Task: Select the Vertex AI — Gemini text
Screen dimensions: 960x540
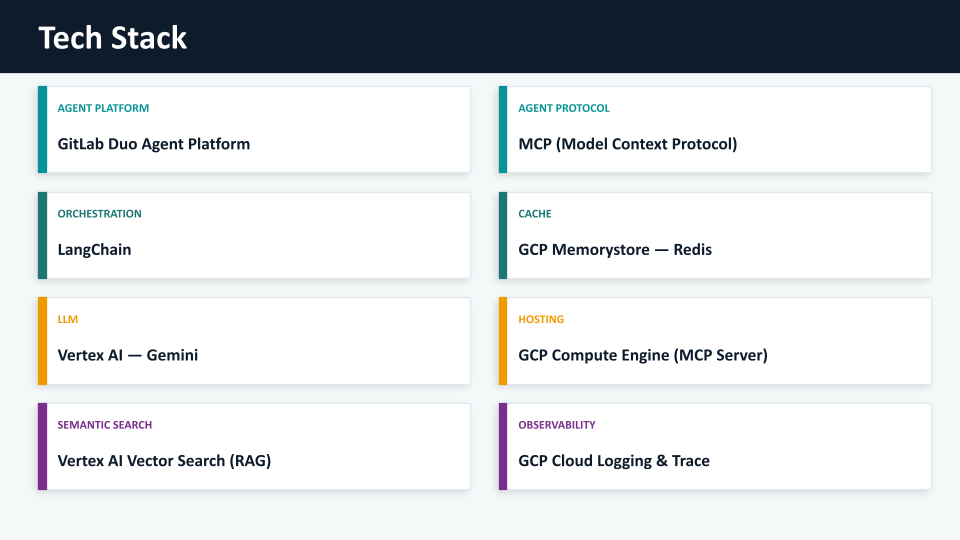Action: [127, 355]
